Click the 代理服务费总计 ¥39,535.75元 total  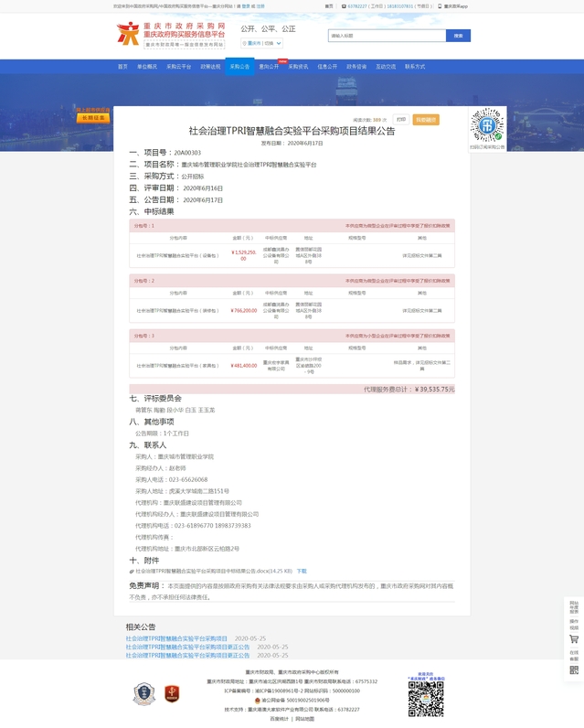pos(409,390)
